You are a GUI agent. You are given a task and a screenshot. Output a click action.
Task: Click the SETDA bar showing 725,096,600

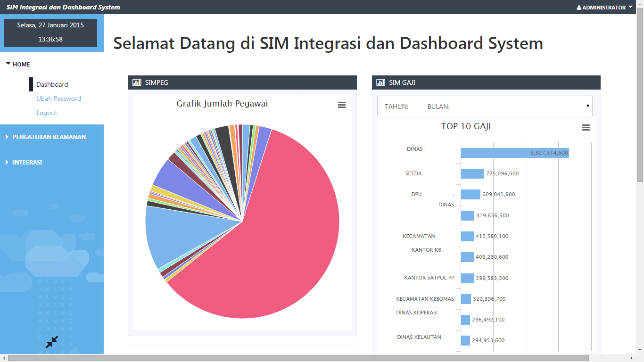[x=472, y=173]
